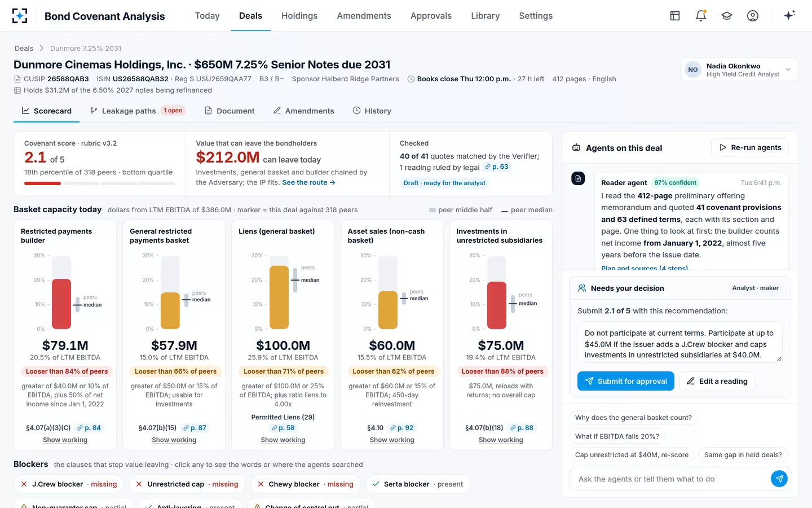Screen dimensions: 812x508
Task: Open the Amendments top navigation tab
Action: 364,16
